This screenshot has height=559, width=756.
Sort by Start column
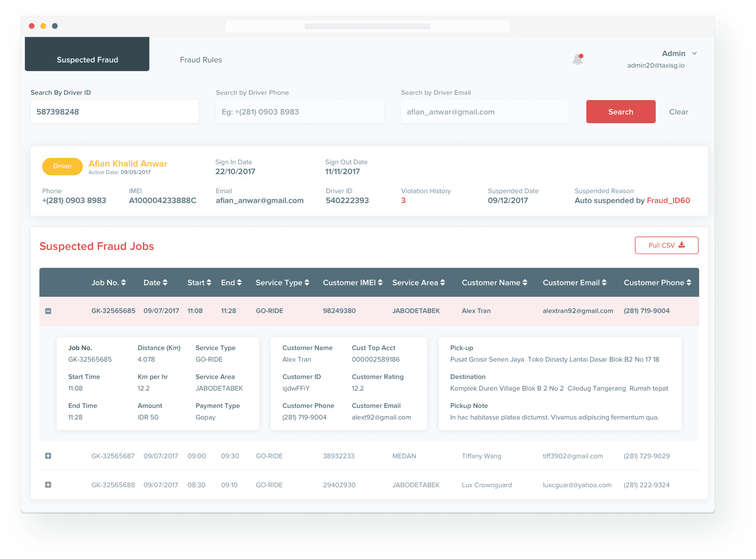click(199, 283)
